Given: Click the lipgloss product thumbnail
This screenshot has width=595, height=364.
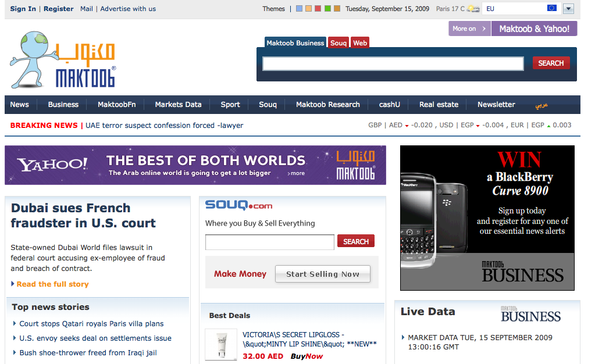Looking at the screenshot, I should (x=221, y=345).
